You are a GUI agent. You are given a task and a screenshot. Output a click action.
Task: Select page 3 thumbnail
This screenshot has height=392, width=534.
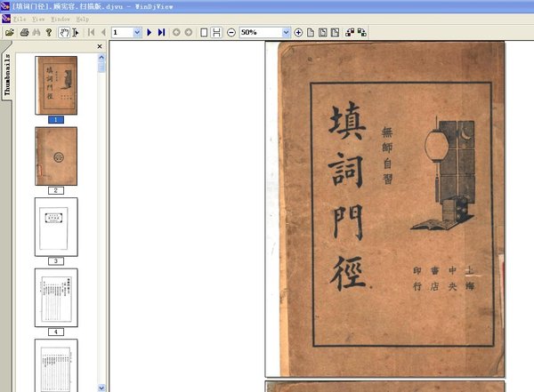[56, 227]
